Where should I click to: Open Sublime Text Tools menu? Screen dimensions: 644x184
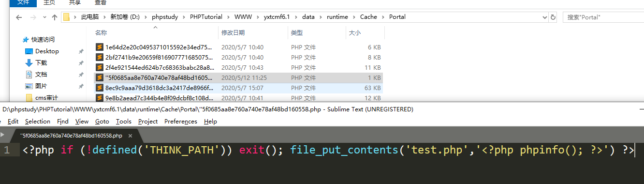124,122
